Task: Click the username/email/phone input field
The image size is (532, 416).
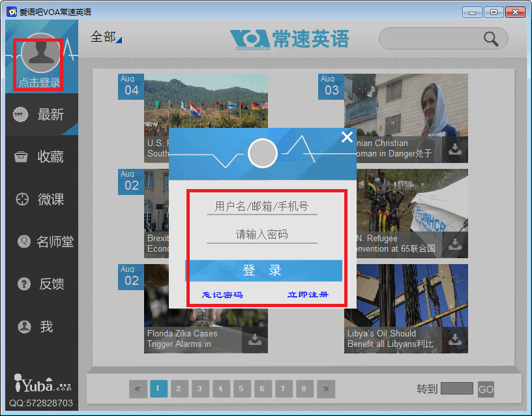Action: pyautogui.click(x=261, y=207)
